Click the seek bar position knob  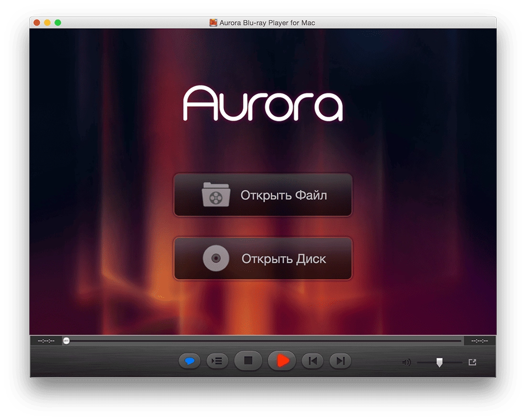point(66,341)
